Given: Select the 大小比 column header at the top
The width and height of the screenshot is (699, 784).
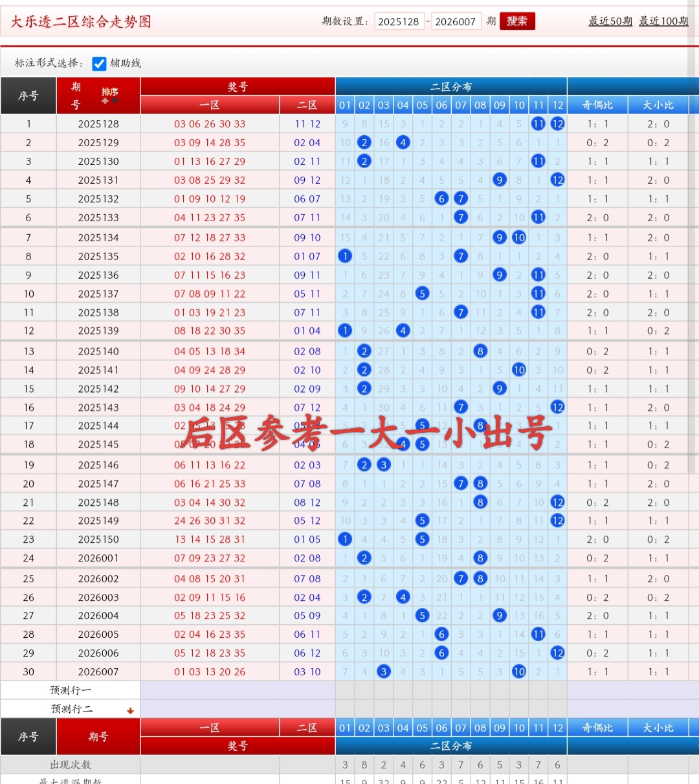Looking at the screenshot, I should click(658, 105).
